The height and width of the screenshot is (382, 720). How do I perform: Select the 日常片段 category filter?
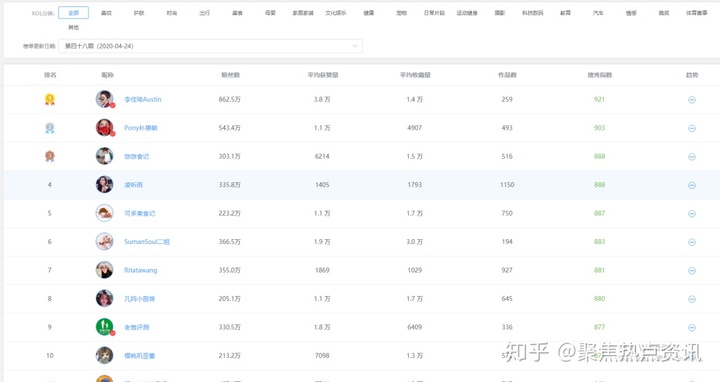pyautogui.click(x=434, y=13)
